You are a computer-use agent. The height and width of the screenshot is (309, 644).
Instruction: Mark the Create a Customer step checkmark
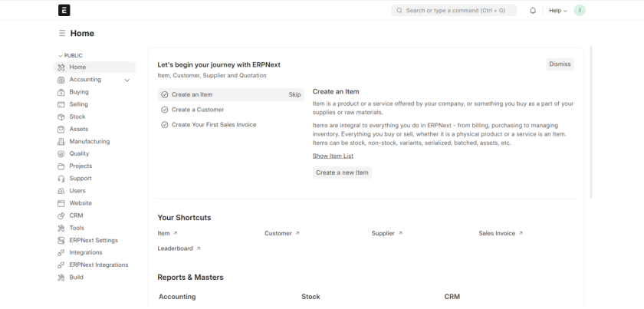(164, 110)
